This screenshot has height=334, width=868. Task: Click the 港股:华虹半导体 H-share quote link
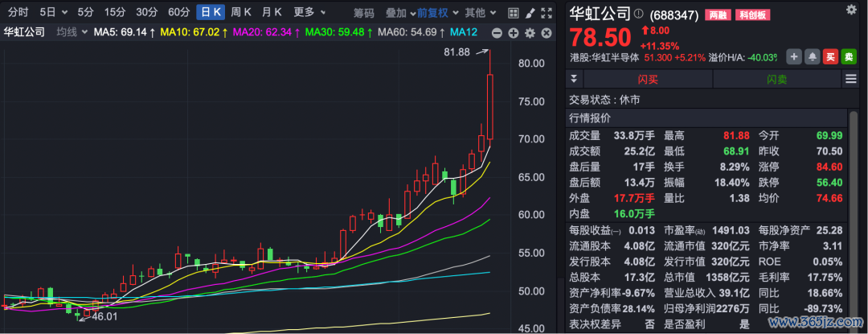[604, 56]
